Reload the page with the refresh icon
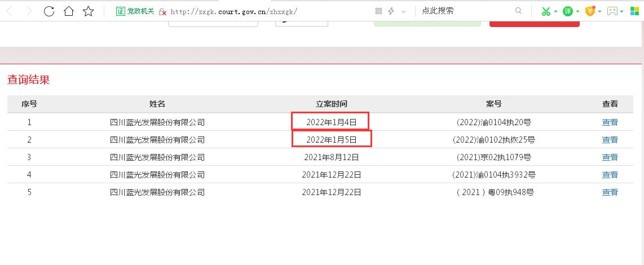 pyautogui.click(x=49, y=11)
